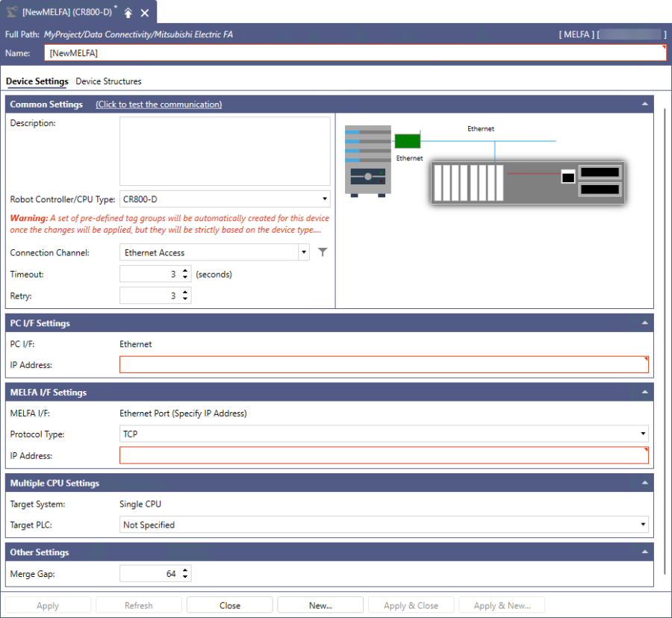The image size is (672, 618).
Task: Open the Protocol Type dropdown
Action: [x=643, y=434]
